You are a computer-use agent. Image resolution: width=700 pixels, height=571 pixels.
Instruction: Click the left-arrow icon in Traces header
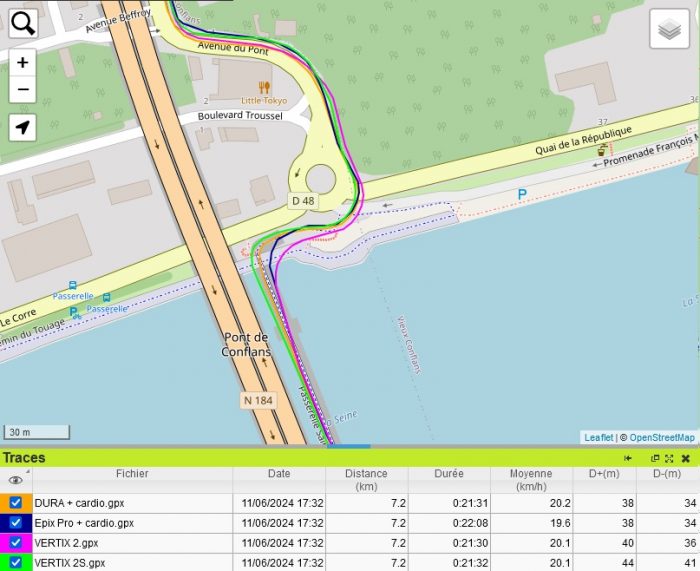[628, 458]
